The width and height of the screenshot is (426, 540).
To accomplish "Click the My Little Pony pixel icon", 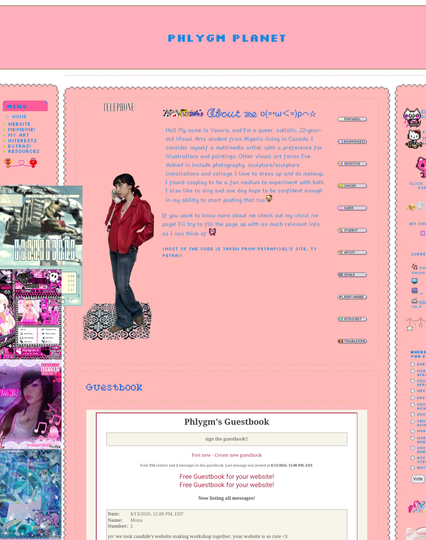I will click(417, 507).
